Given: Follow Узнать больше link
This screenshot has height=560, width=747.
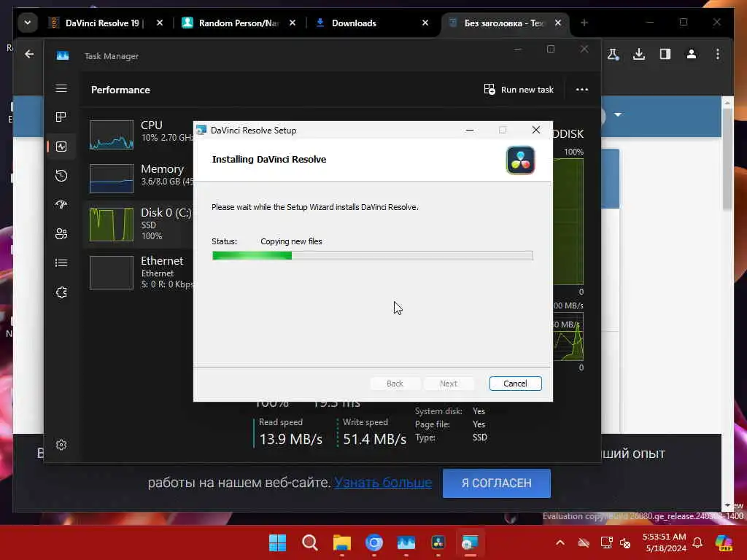Looking at the screenshot, I should (382, 483).
